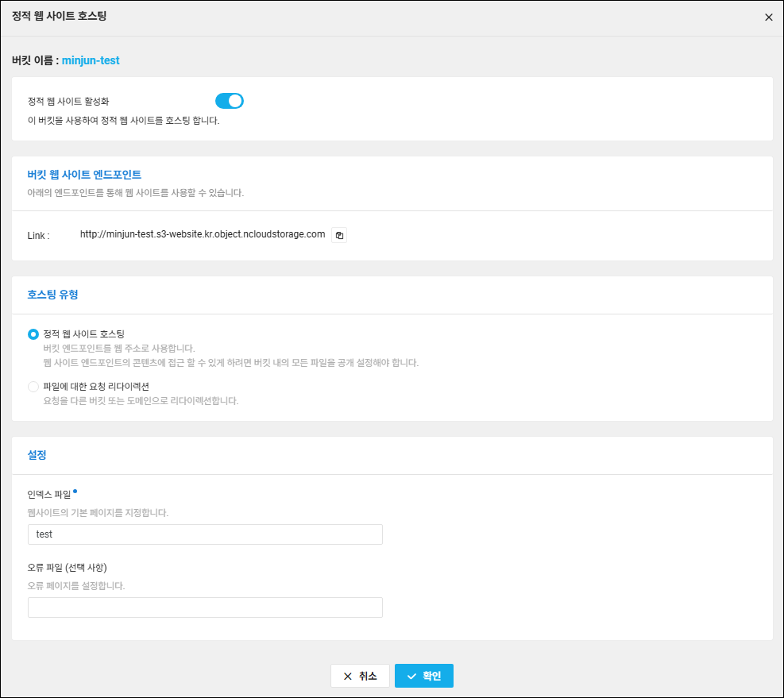Click inside the index file field containing test
Image resolution: width=784 pixels, height=698 pixels.
click(x=205, y=534)
